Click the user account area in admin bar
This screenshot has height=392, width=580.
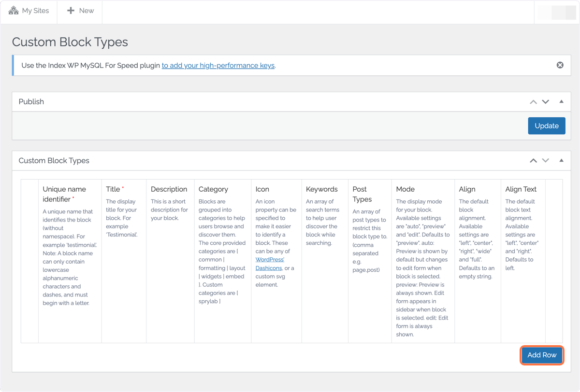[x=556, y=12]
